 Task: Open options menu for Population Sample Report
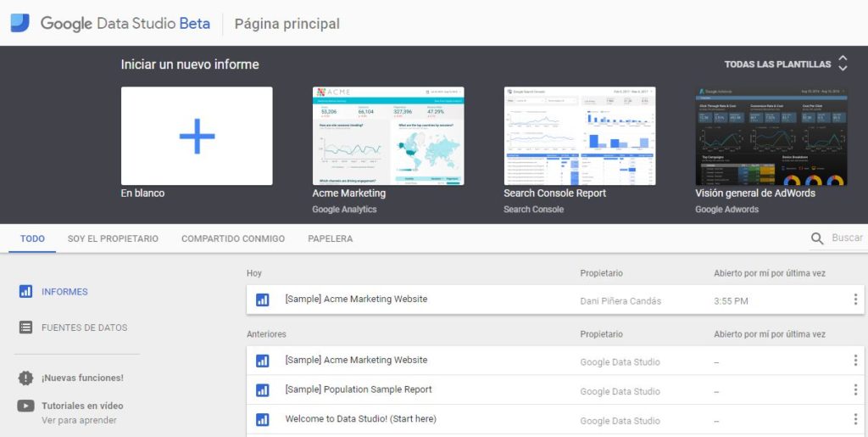click(x=855, y=390)
